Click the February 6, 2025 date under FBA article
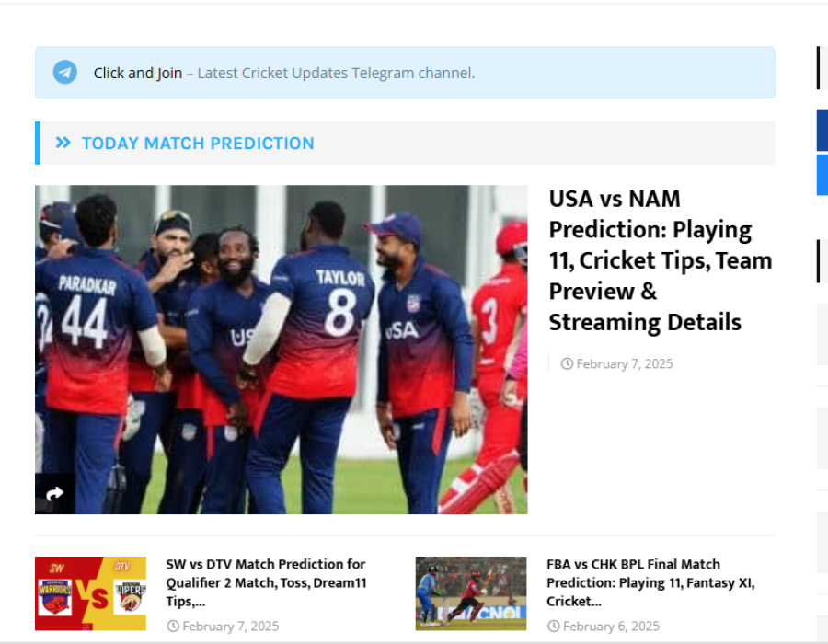Image resolution: width=828 pixels, height=644 pixels. click(x=611, y=626)
